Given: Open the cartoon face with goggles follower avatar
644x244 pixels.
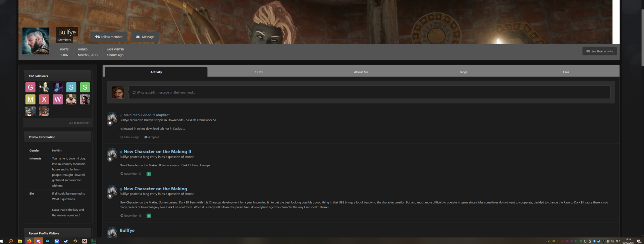Looking at the screenshot, I should pyautogui.click(x=44, y=111).
